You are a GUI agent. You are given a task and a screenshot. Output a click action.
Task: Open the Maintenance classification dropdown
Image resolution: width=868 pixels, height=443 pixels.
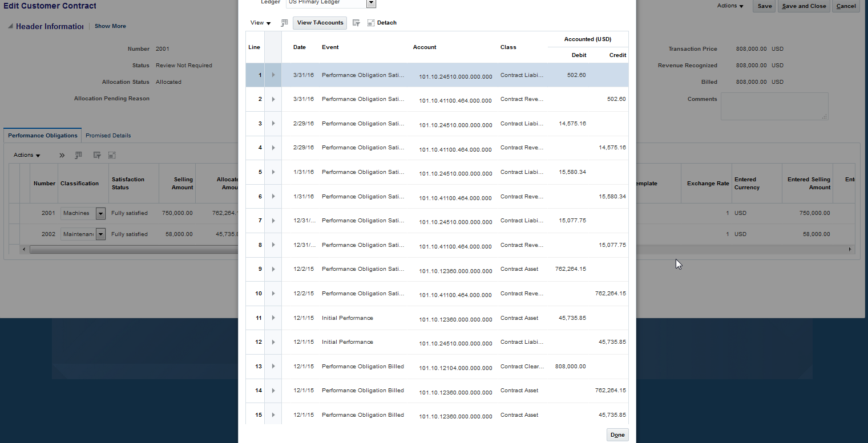101,234
